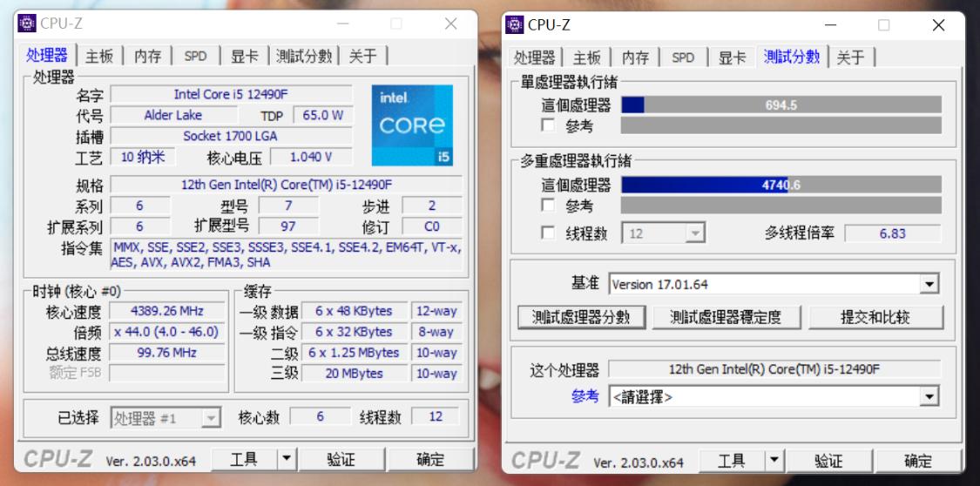
Task: Switch to 内存 tab in left window
Action: point(147,57)
